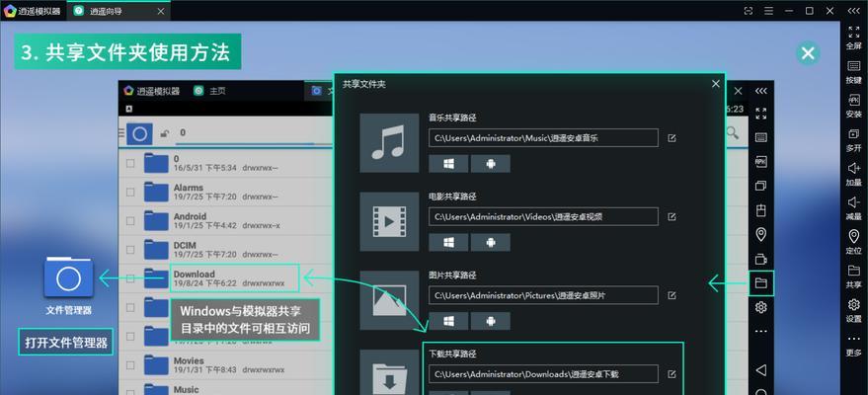Click the 下载共享路径 path field

click(543, 373)
